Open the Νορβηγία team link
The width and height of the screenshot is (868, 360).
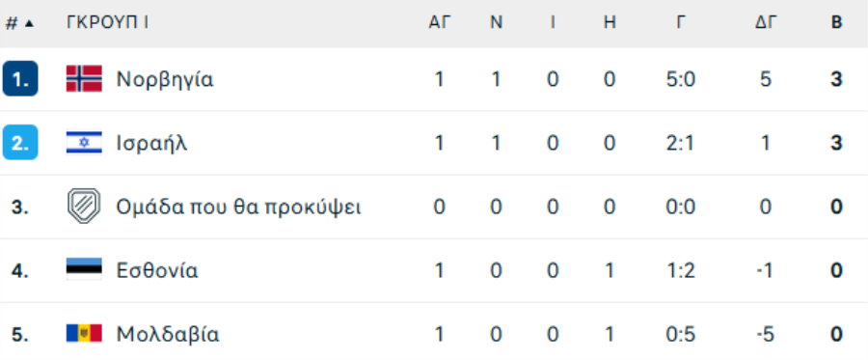click(165, 79)
